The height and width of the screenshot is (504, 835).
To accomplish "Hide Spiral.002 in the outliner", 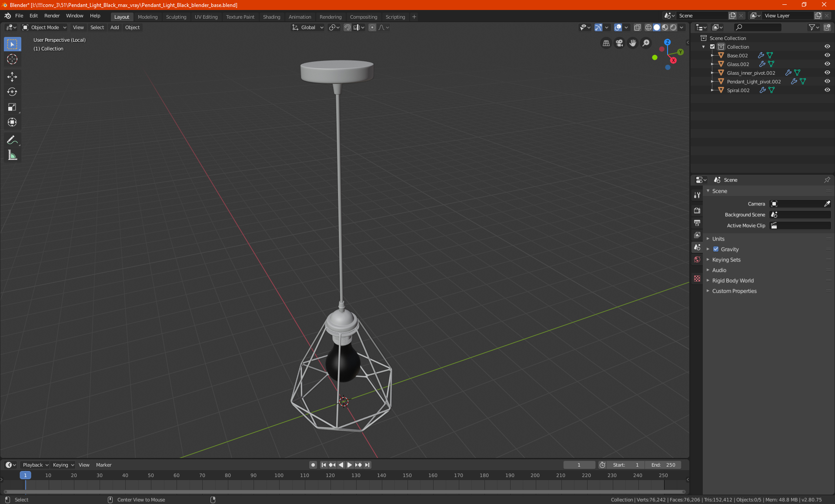I will click(x=827, y=90).
